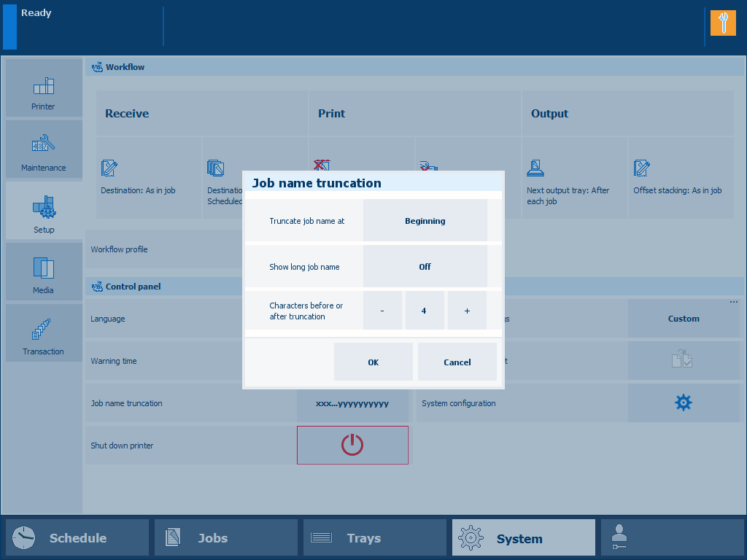
Task: Decrease characters with the minus button
Action: tap(382, 311)
